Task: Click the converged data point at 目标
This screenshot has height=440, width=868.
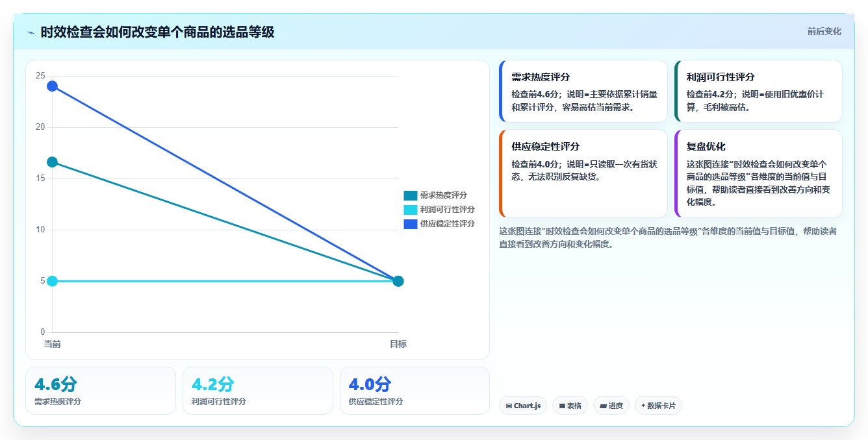Action: pos(398,281)
